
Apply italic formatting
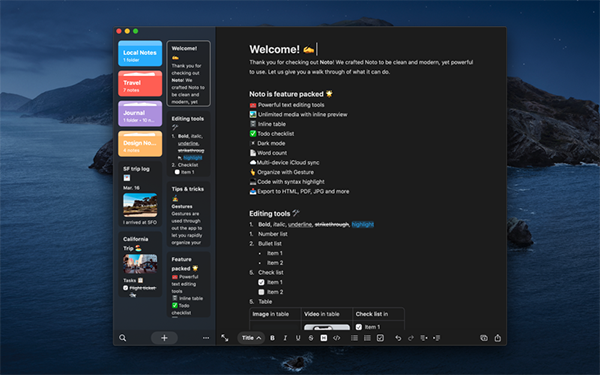point(285,338)
